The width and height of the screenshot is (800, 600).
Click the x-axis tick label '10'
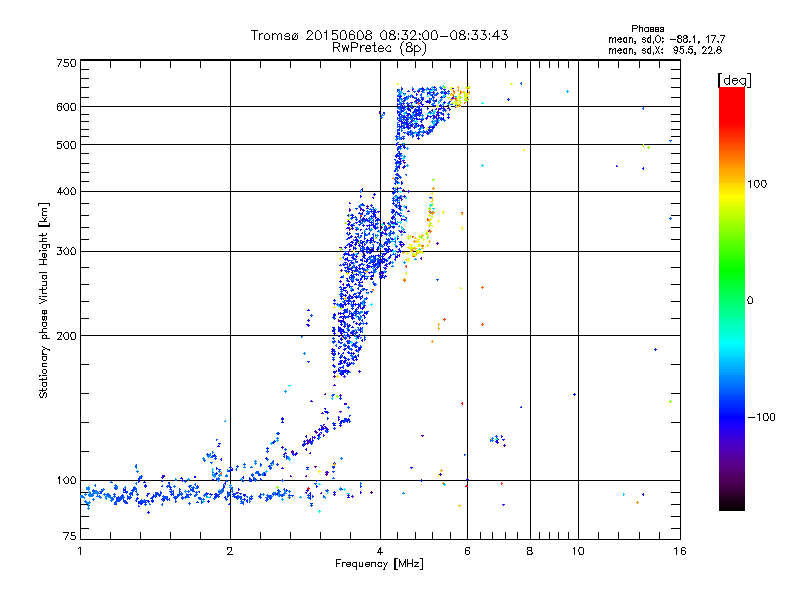pyautogui.click(x=578, y=551)
